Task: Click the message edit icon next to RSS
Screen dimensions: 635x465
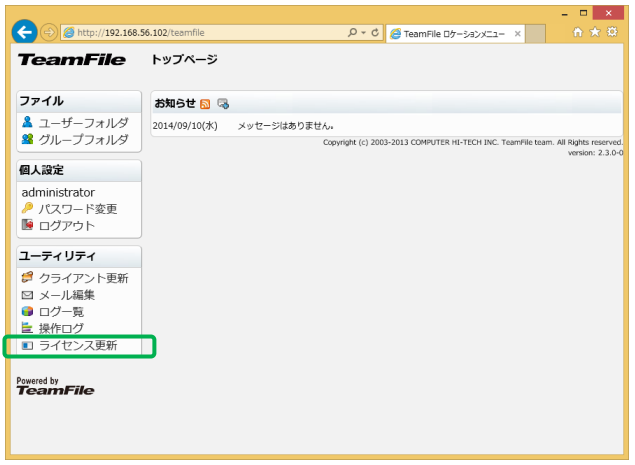Action: [222, 103]
